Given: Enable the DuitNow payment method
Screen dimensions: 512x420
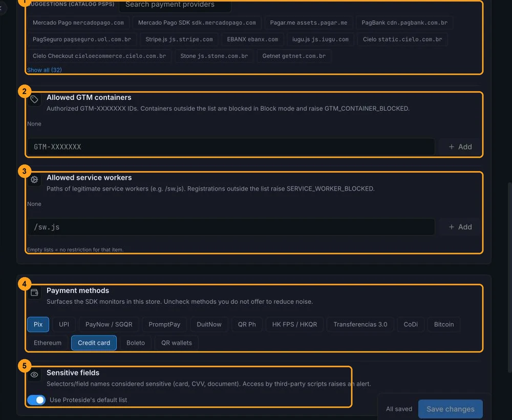Looking at the screenshot, I should tap(209, 324).
